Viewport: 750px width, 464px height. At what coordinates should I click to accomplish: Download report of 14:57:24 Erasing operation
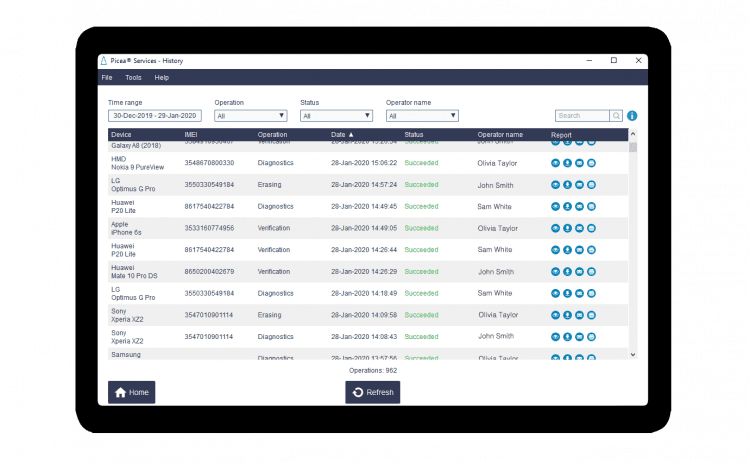point(567,185)
